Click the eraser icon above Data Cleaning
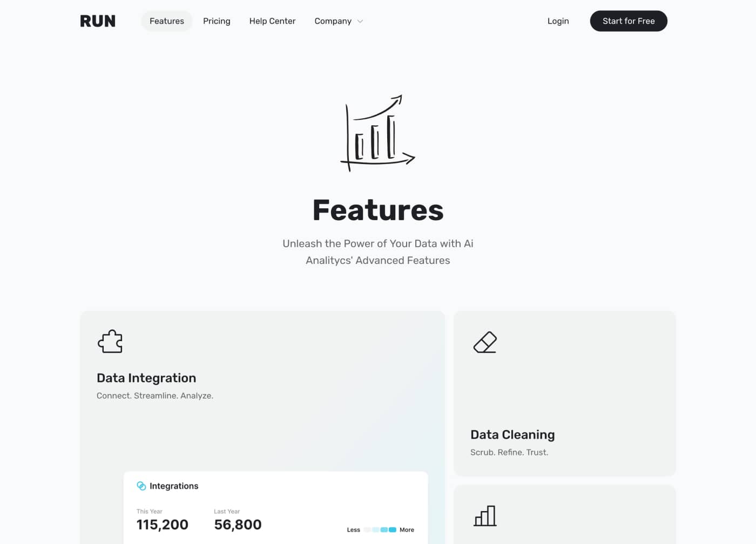Screen dimensions: 756x544 point(485,342)
